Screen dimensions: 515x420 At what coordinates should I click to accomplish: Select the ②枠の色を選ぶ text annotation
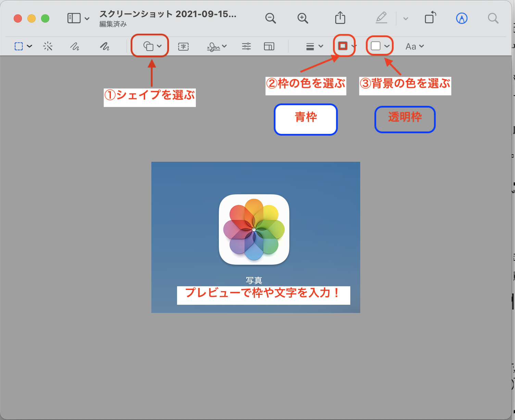306,86
